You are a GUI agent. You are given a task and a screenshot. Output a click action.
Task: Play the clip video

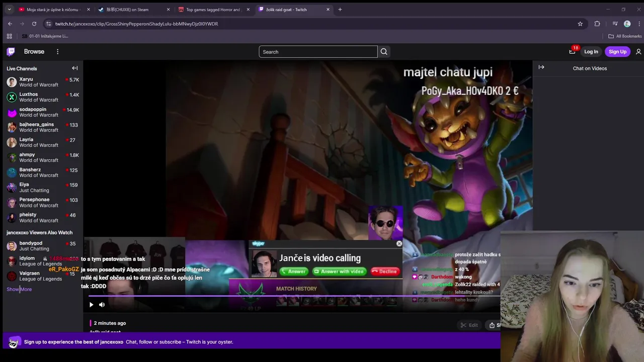click(x=91, y=304)
